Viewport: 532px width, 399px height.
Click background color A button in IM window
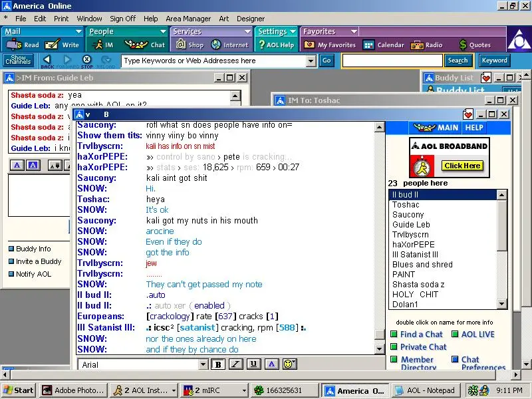click(x=33, y=166)
